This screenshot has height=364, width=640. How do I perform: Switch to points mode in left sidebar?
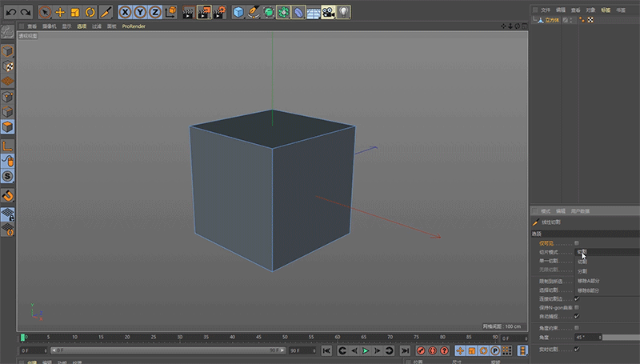tap(7, 97)
